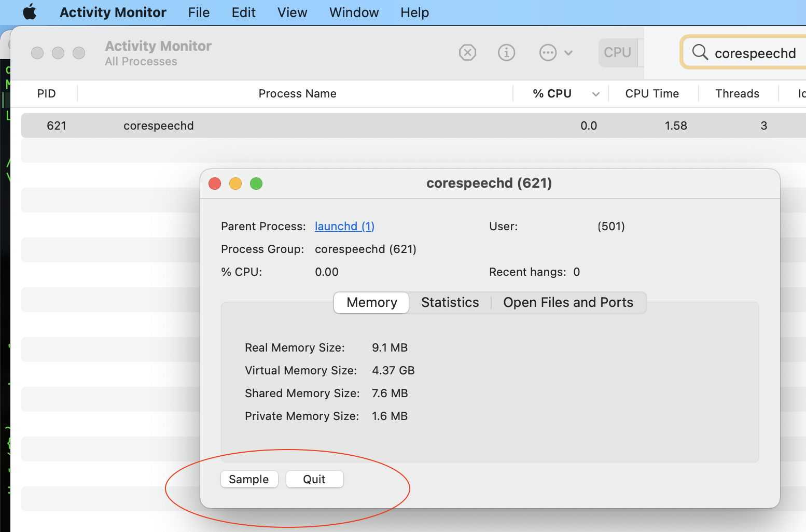Toggle sort direction arrow on % CPU
806x532 pixels.
(x=596, y=94)
